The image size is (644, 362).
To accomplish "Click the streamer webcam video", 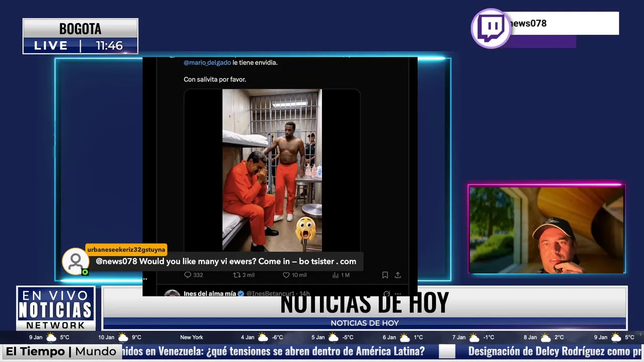I will point(547,230).
